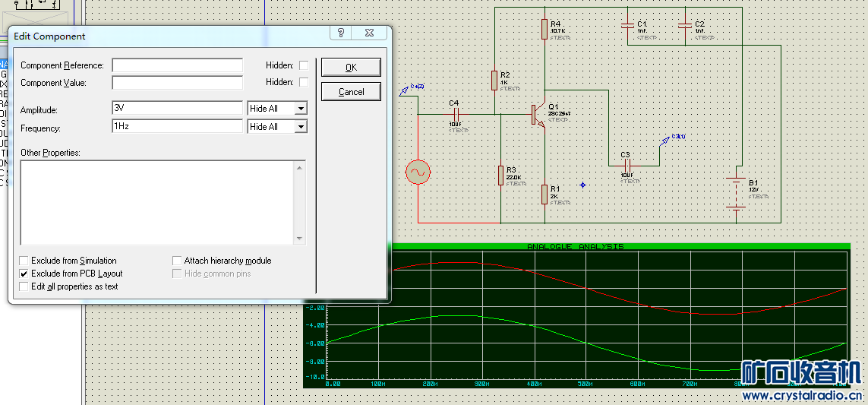The width and height of the screenshot is (868, 405).
Task: Cancel the Edit Component dialog
Action: (x=351, y=92)
